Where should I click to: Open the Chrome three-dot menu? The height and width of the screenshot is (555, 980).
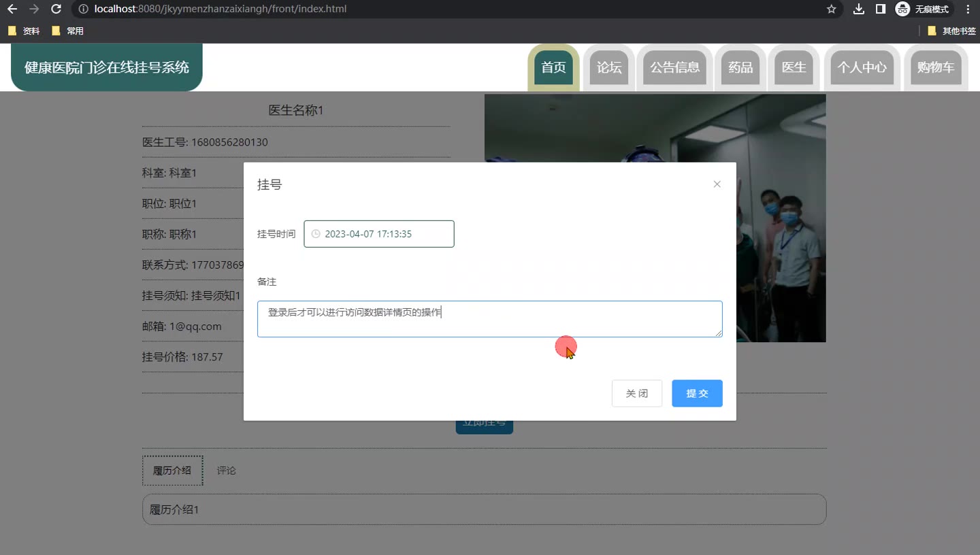pos(968,9)
